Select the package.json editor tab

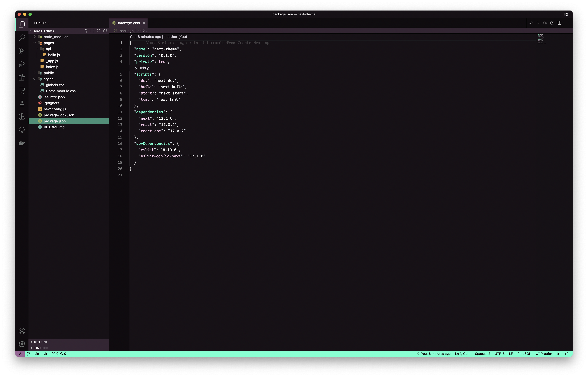[x=129, y=23]
